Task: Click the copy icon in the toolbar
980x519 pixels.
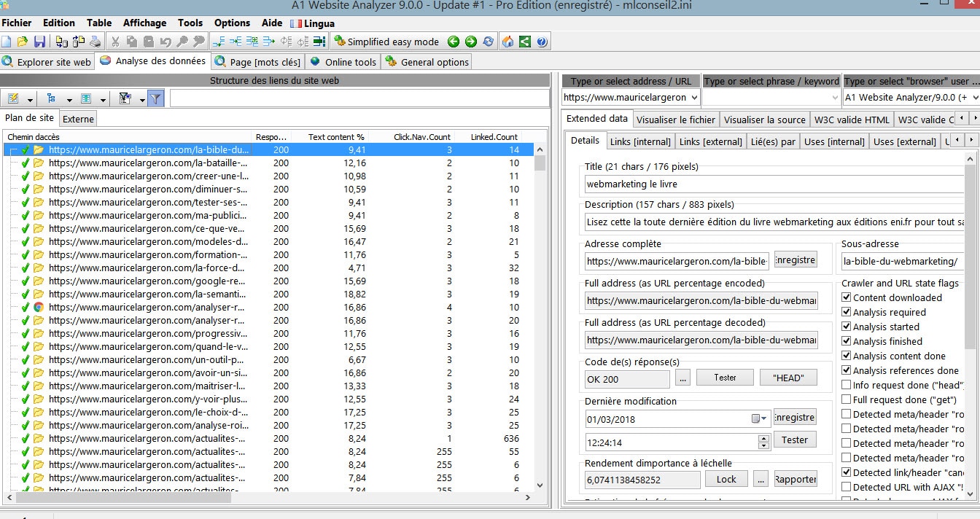Action: pyautogui.click(x=132, y=42)
